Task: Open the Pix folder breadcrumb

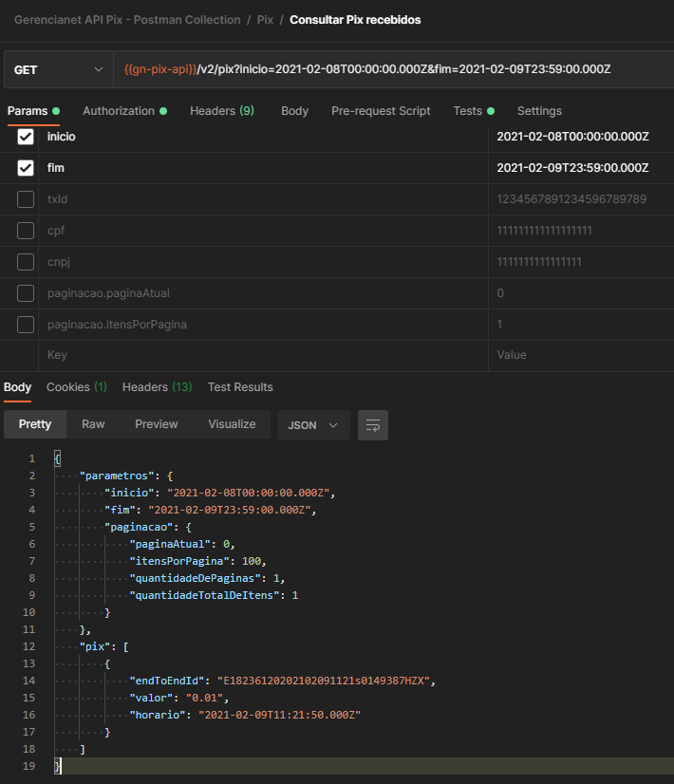Action: point(265,20)
